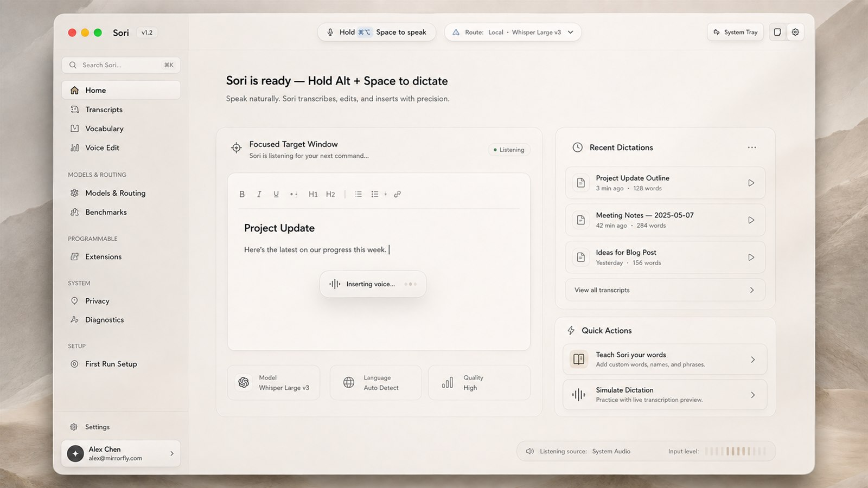Adjust the Input level meter
This screenshot has width=868, height=488.
[x=736, y=451]
